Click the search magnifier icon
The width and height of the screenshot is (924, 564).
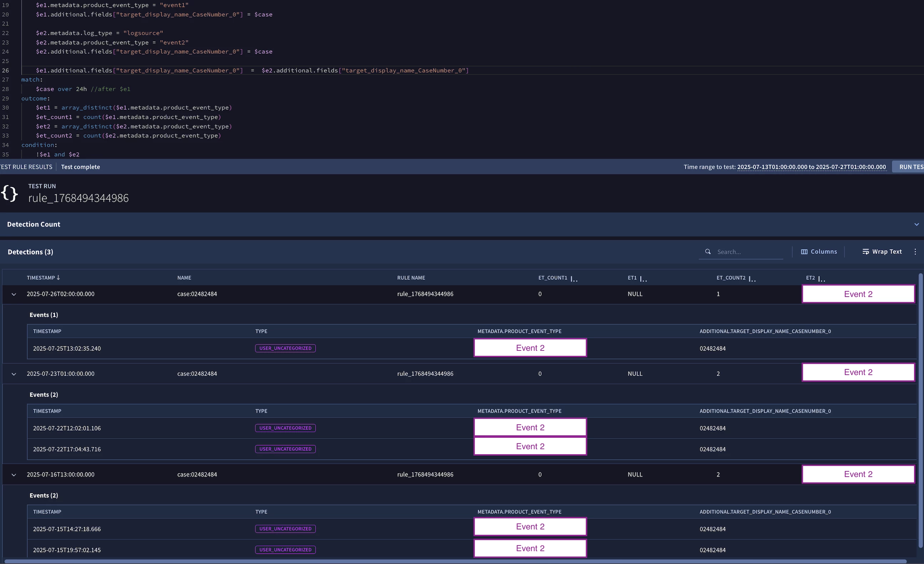[707, 252]
